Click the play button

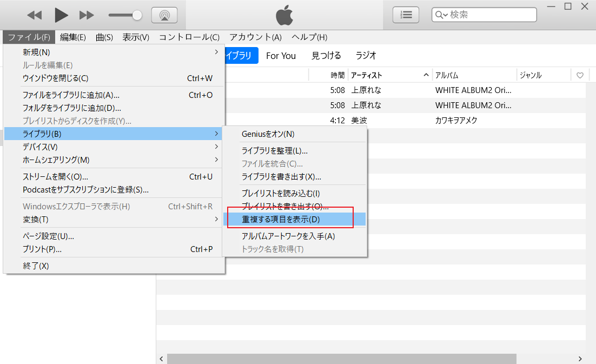(61, 15)
